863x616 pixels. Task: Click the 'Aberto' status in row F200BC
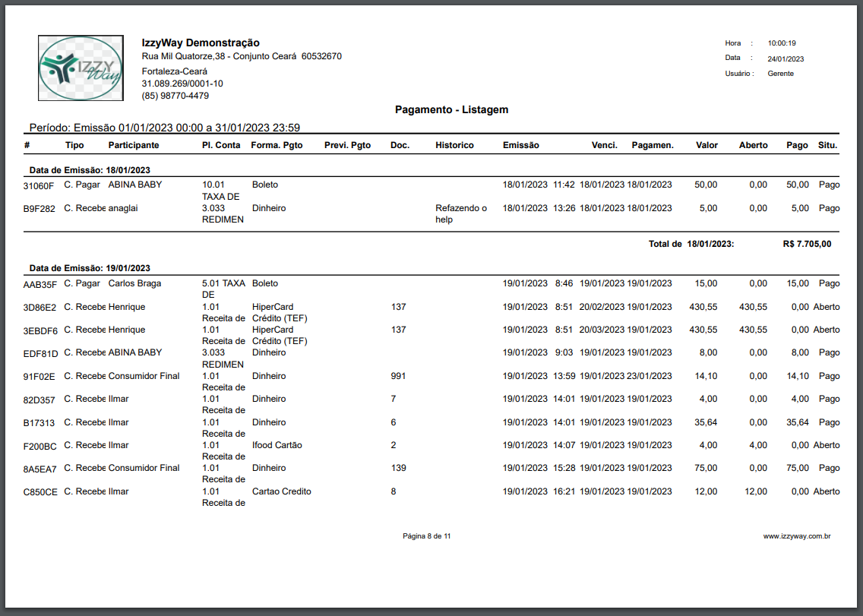pyautogui.click(x=826, y=445)
